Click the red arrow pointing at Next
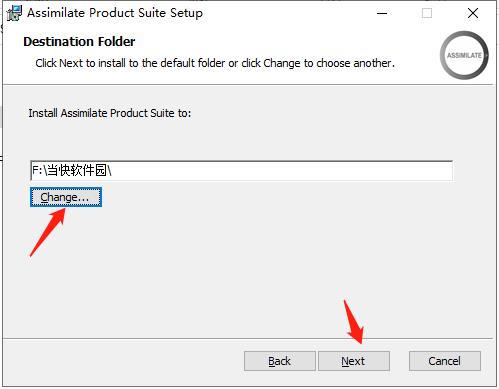 (354, 322)
